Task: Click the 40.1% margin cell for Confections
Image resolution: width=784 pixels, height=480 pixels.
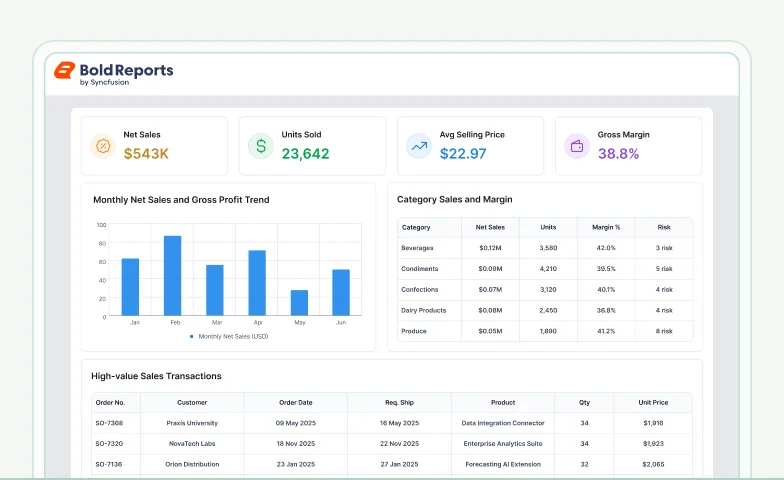Action: [x=606, y=290]
